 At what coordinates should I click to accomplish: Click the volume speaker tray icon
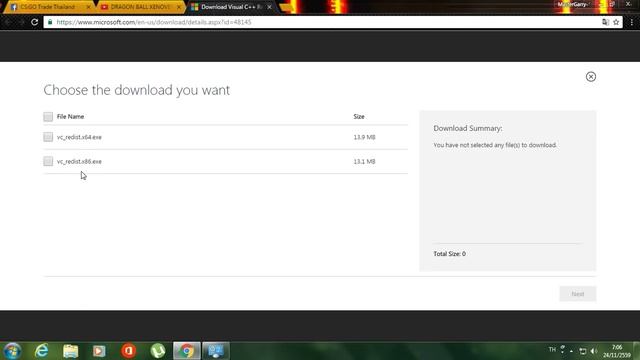(x=594, y=351)
